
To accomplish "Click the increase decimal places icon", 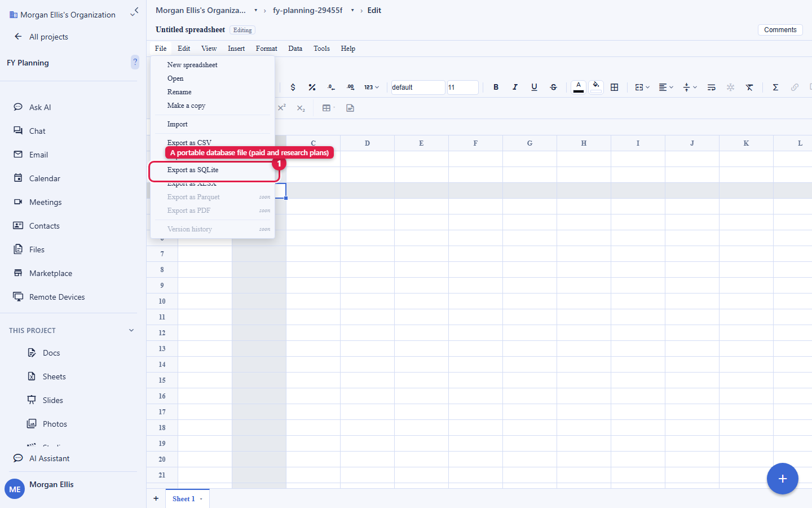I will [x=350, y=87].
